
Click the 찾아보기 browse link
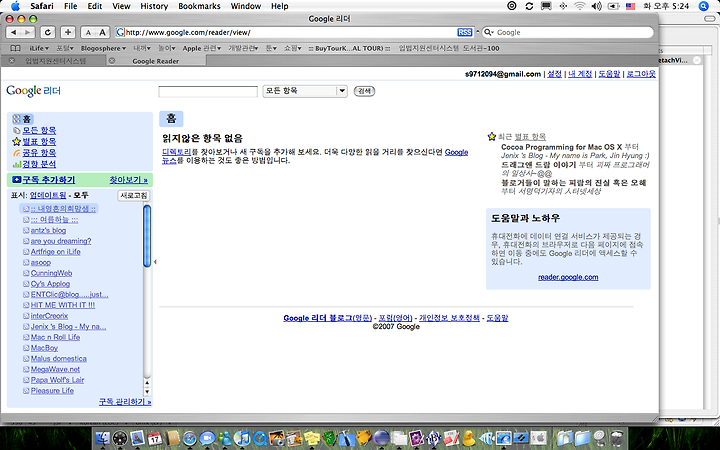[129, 180]
